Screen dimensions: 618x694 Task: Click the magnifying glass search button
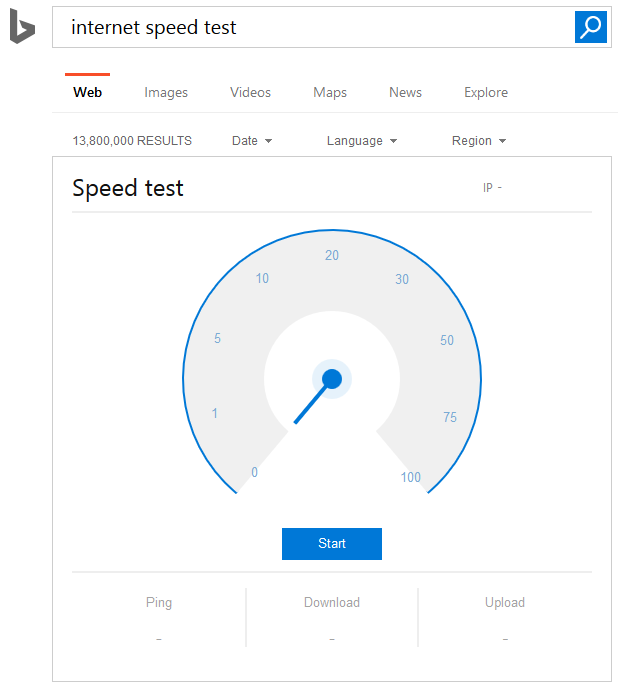591,28
